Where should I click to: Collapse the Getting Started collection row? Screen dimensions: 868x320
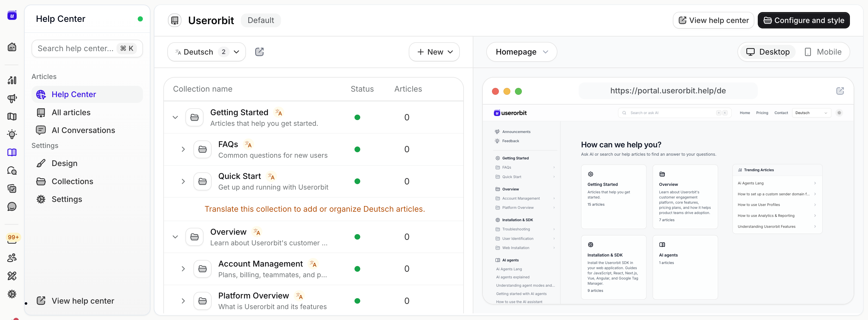pyautogui.click(x=175, y=117)
